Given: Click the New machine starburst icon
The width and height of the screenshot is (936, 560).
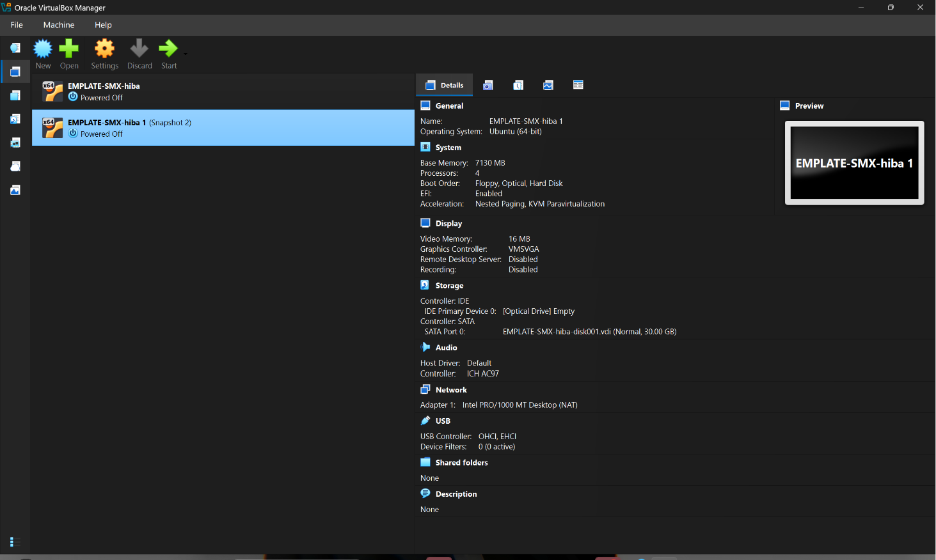Looking at the screenshot, I should click(x=43, y=49).
